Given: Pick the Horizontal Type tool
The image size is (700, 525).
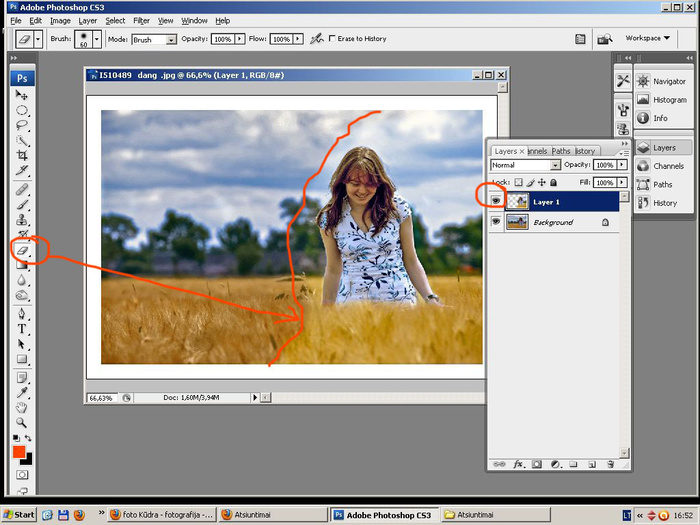Looking at the screenshot, I should [22, 329].
